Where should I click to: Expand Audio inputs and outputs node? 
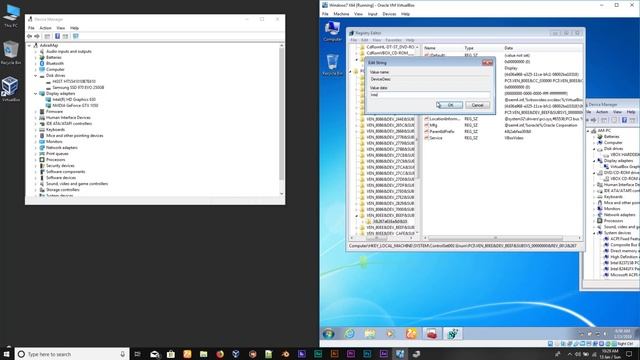tap(36, 51)
